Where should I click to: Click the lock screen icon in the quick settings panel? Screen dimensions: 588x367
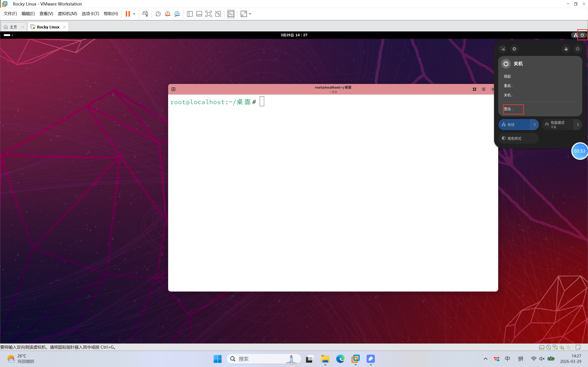coord(566,49)
